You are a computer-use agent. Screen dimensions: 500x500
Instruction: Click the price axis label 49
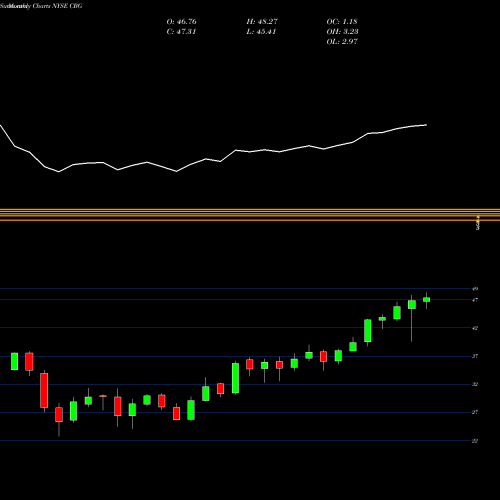tap(475, 289)
